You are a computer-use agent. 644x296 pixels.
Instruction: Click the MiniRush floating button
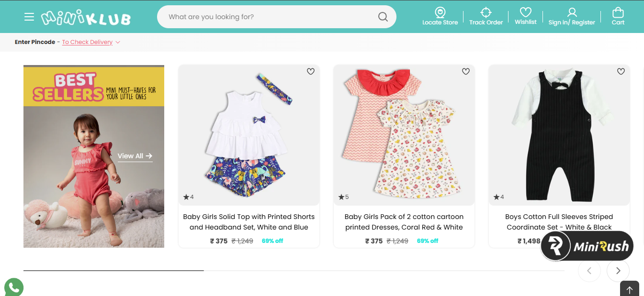point(588,246)
